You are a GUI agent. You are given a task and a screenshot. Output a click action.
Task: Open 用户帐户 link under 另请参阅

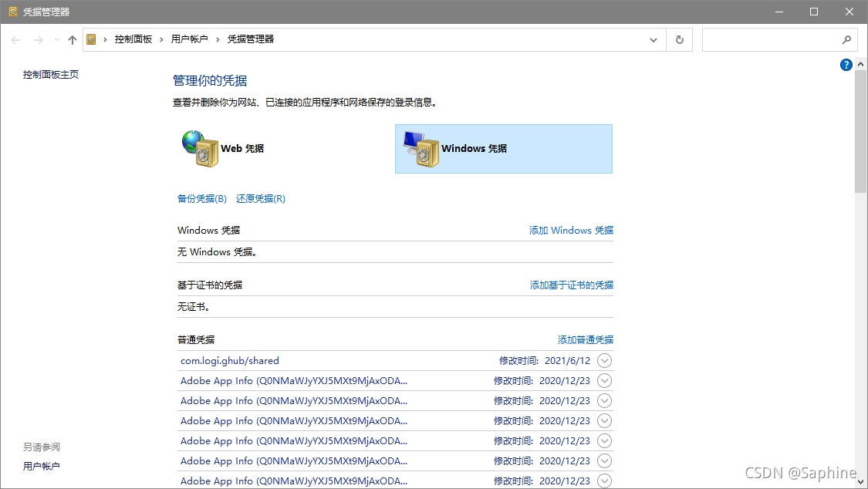42,467
